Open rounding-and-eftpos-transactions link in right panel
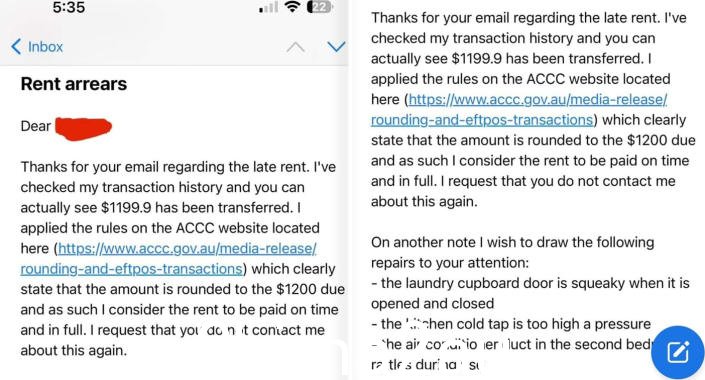 [482, 120]
